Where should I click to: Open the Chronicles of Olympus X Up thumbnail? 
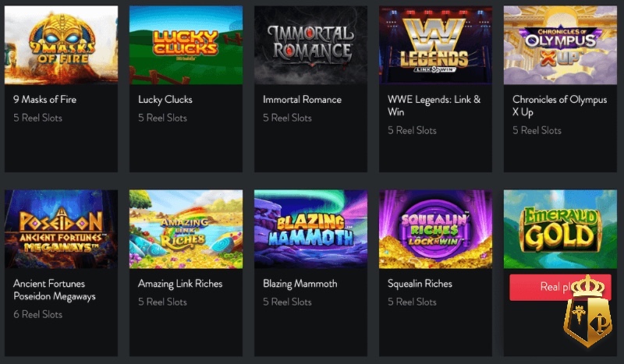560,45
